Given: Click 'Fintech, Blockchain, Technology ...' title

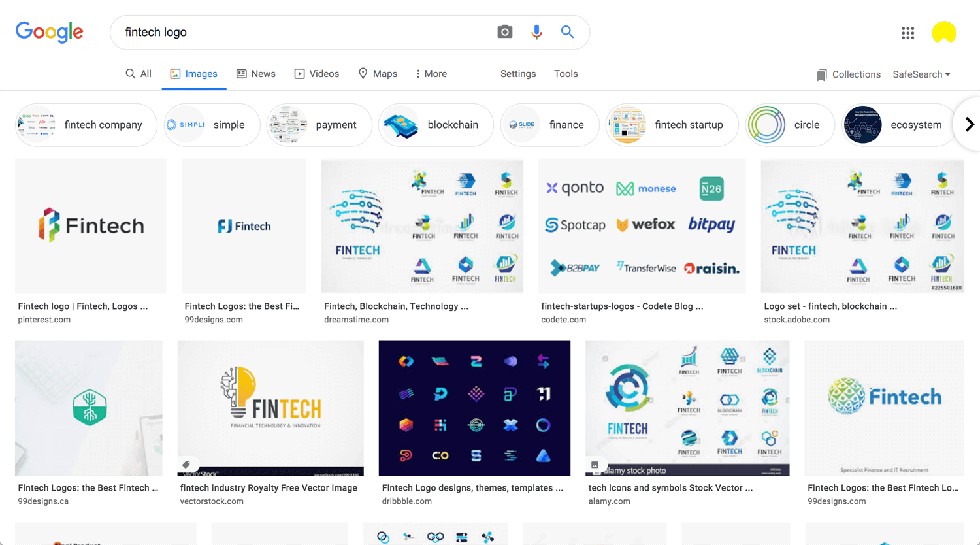Looking at the screenshot, I should click(x=396, y=306).
